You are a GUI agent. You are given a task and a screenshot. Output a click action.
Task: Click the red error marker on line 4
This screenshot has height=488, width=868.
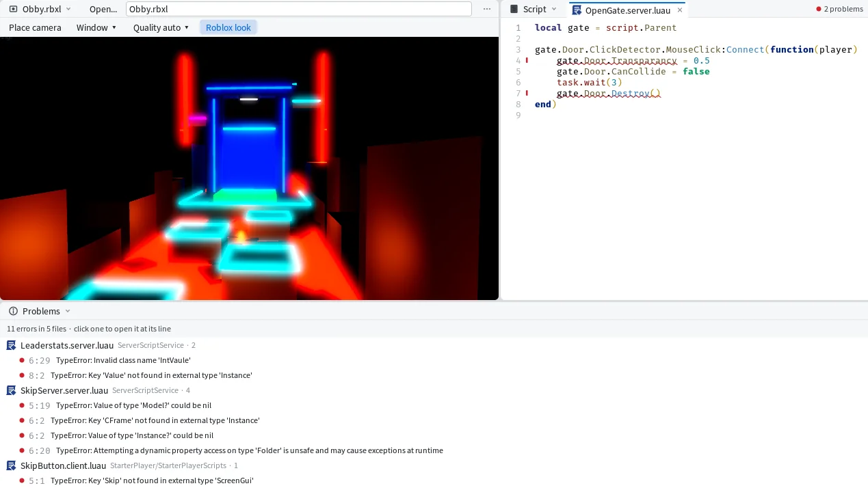(527, 60)
